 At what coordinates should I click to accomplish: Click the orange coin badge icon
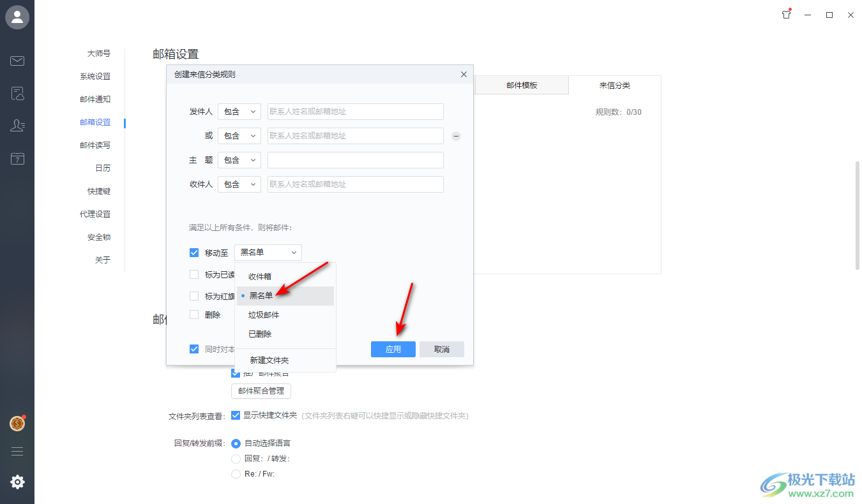pyautogui.click(x=17, y=423)
